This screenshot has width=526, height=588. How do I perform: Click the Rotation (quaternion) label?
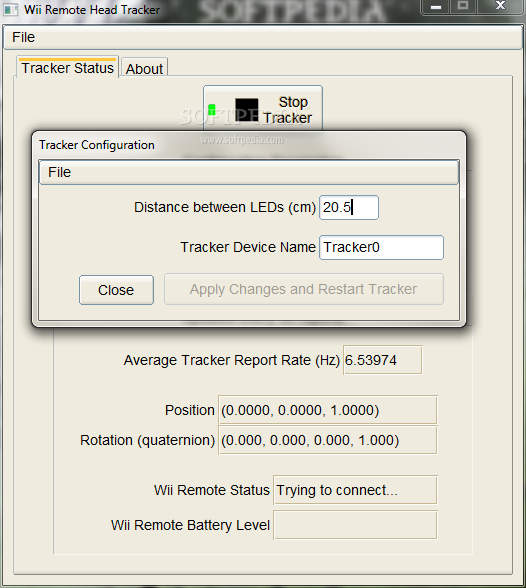coord(147,440)
